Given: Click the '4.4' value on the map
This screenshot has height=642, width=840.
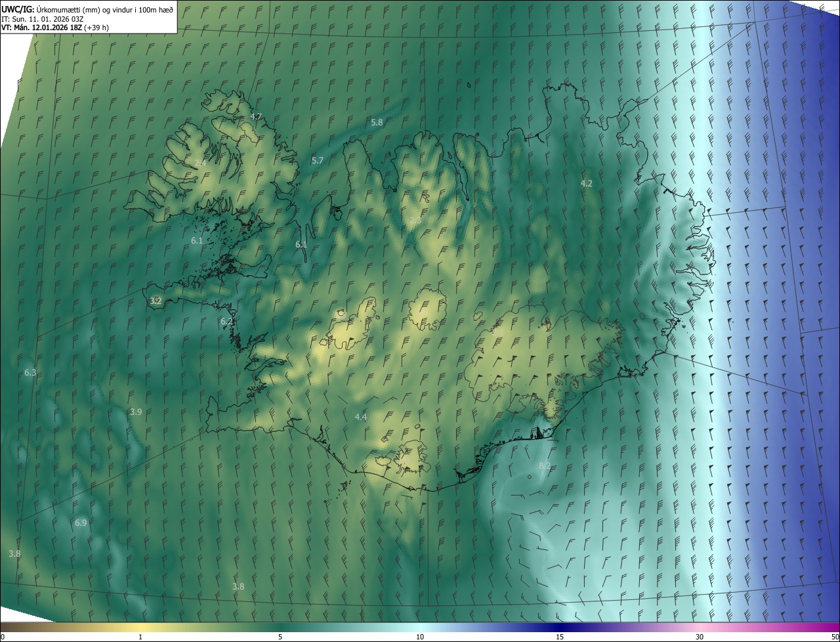Looking at the screenshot, I should pyautogui.click(x=361, y=417).
